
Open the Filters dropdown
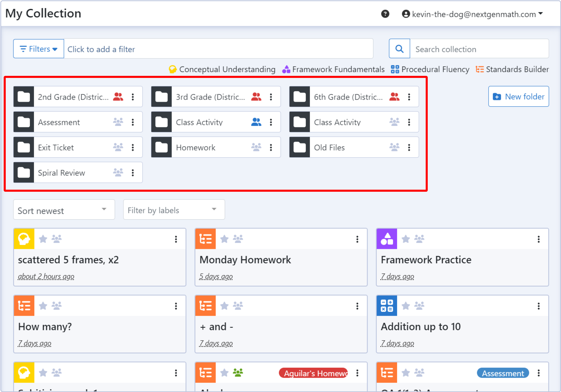(x=39, y=49)
